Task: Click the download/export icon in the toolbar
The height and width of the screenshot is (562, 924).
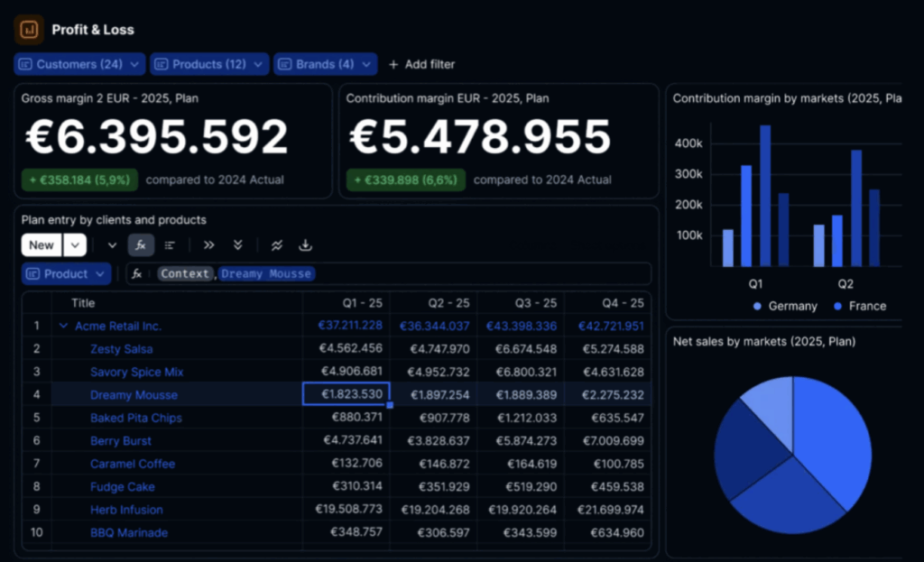Action: click(x=305, y=244)
